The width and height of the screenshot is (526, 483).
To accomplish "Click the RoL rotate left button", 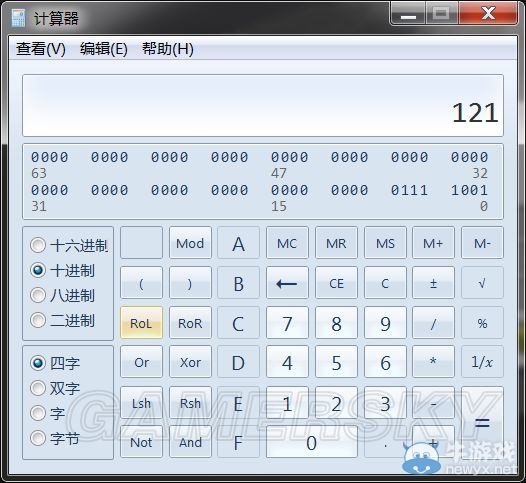I will pos(141,322).
